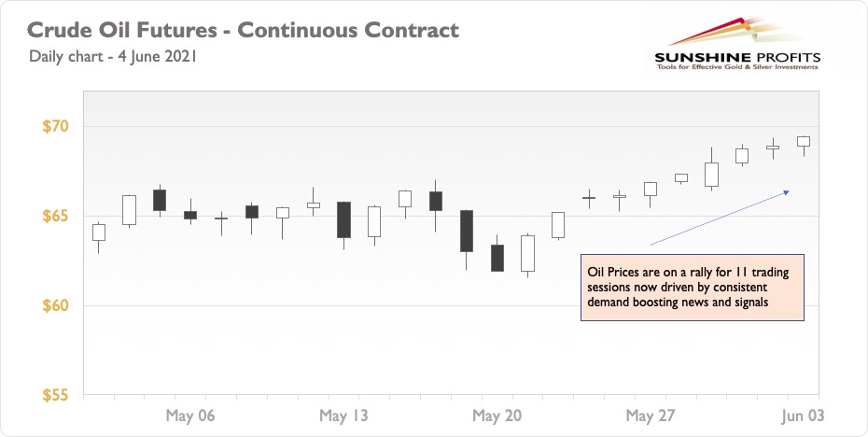Viewport: 868px width, 437px height.
Task: Click the Sunshine Profits logo
Action: tap(736, 44)
